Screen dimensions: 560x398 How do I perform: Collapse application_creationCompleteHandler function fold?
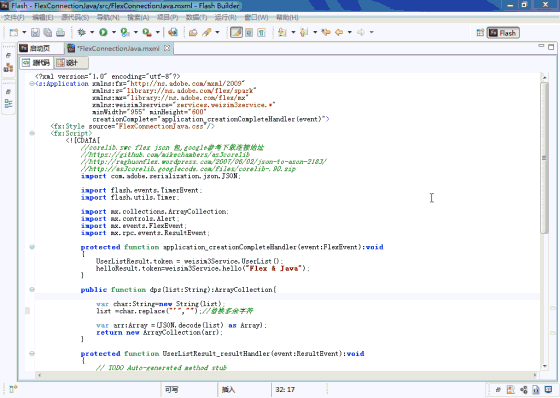[x=32, y=247]
